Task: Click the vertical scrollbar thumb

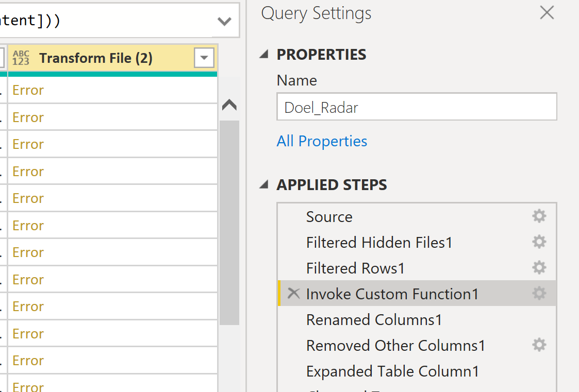Action: (229, 221)
